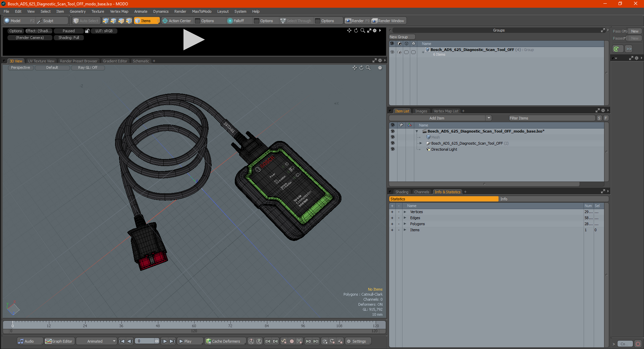
Task: Open the Vertex Map menu
Action: coord(119,11)
